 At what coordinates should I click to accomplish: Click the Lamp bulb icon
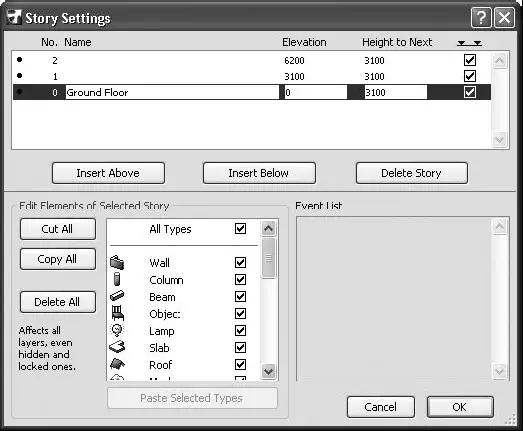(117, 330)
